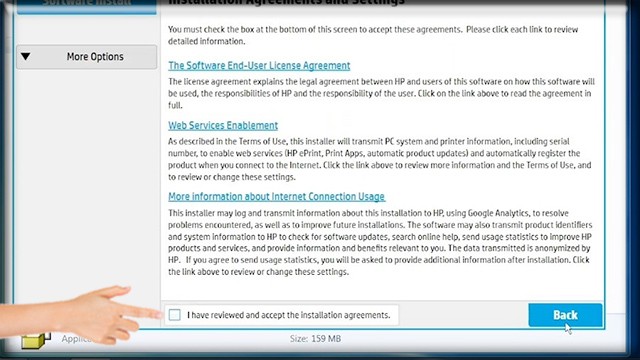The height and width of the screenshot is (360, 640).
Task: Click the 'Size: 159 MB' text
Action: [316, 339]
